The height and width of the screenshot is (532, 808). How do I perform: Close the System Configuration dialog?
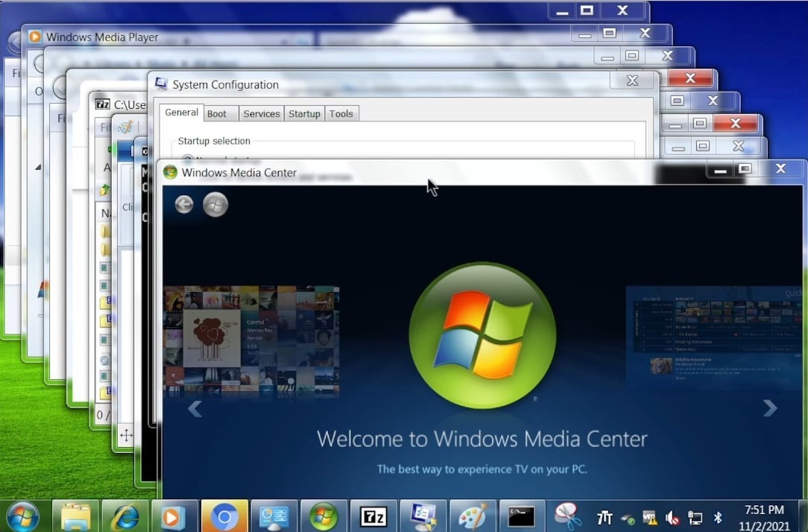632,80
